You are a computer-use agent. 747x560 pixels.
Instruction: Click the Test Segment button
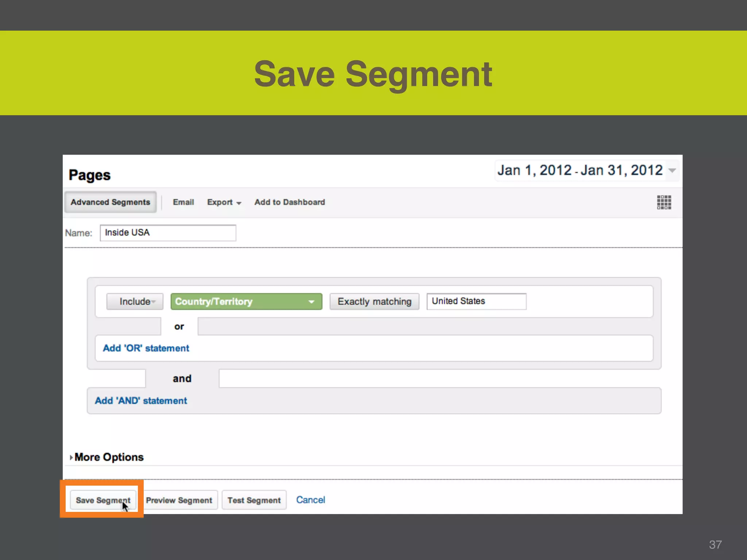[x=254, y=500]
